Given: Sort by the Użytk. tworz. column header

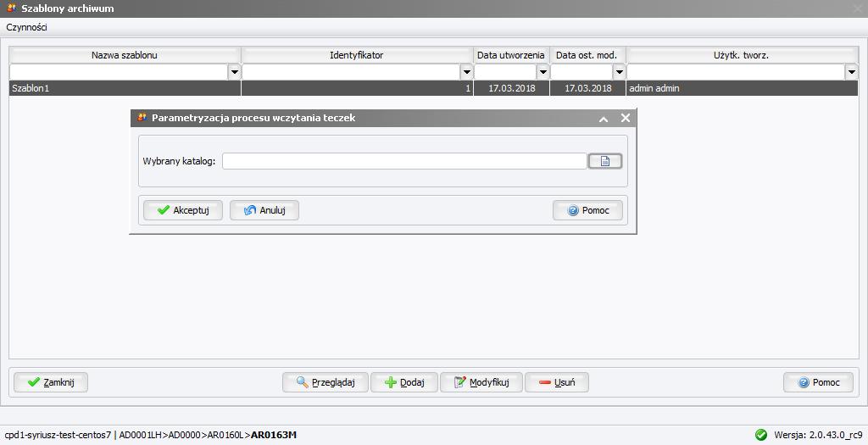Looking at the screenshot, I should [742, 55].
